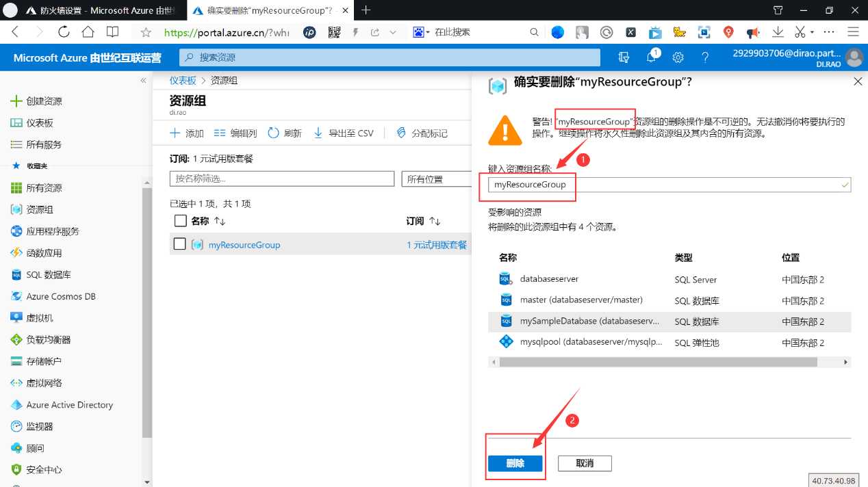Screen dimensions: 868x487
Task: Click 导出至 CSV toolbar item
Action: click(x=343, y=133)
